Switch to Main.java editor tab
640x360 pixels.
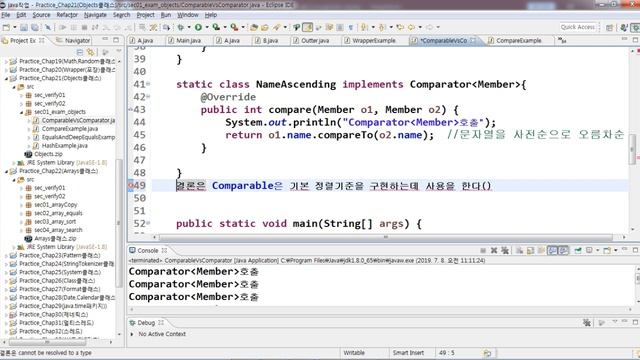184,40
